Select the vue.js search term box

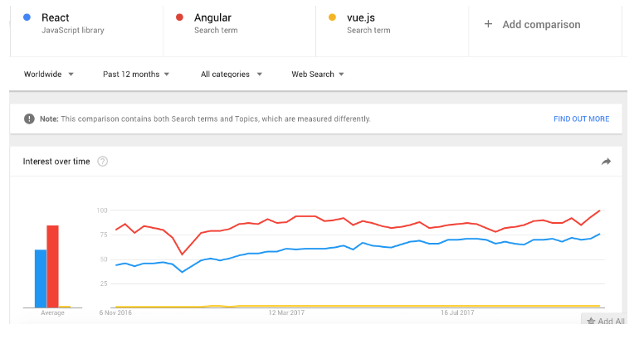(x=393, y=31)
